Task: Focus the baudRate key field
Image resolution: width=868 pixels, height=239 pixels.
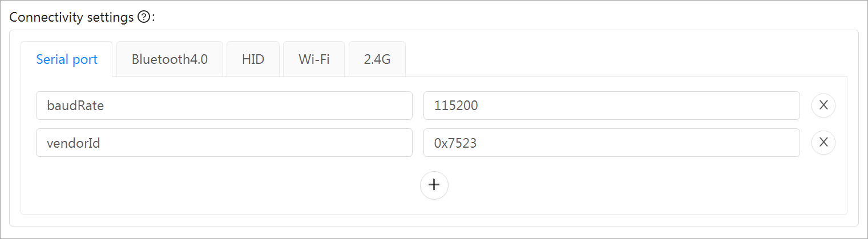Action: (x=224, y=106)
